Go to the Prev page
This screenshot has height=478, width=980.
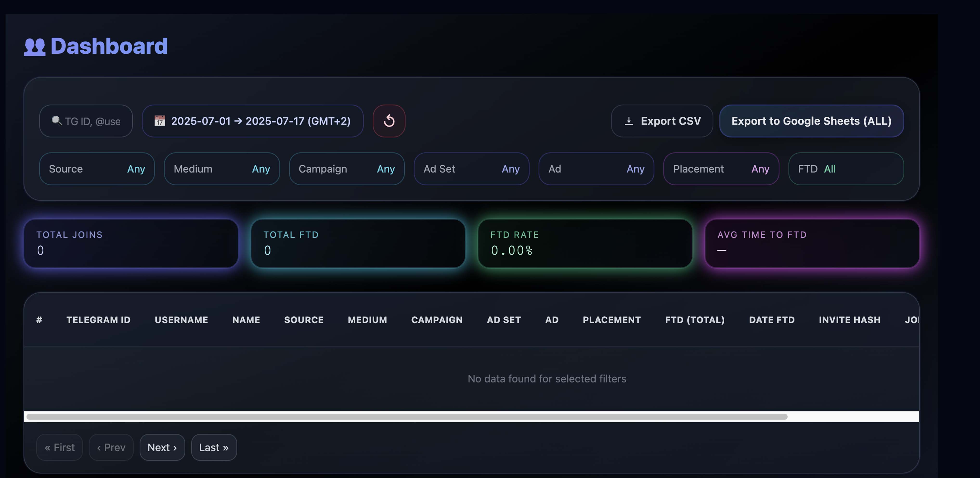[x=111, y=447]
